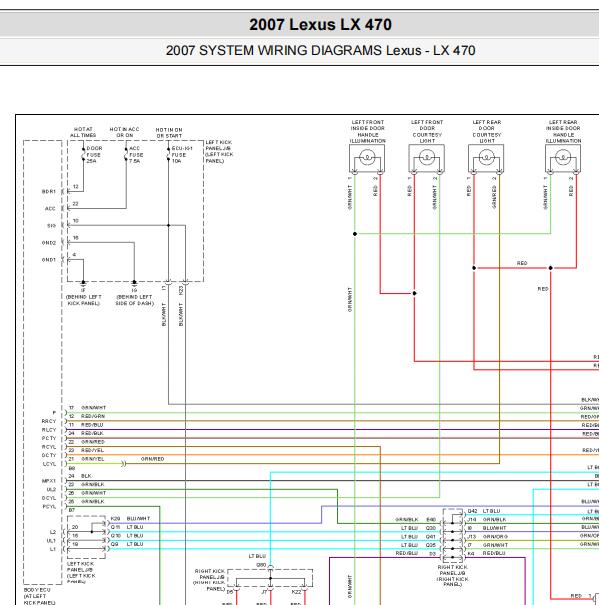599x605 pixels.
Task: Click the 'RED/BLU D3' connector label
Action: pyautogui.click(x=416, y=553)
